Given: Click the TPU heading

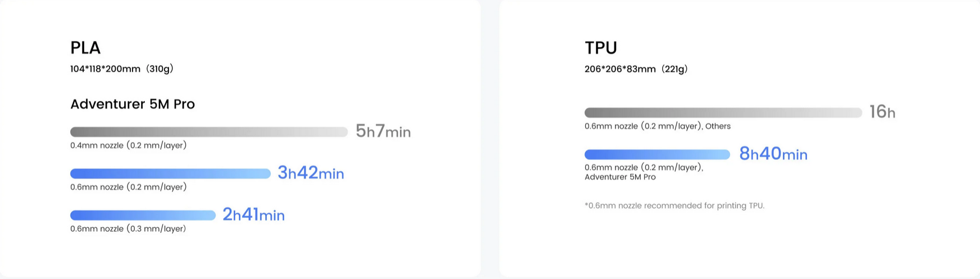Looking at the screenshot, I should [601, 48].
